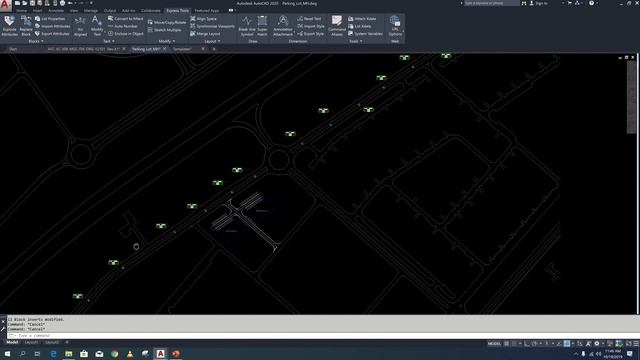Expand the Modify panel dropdown
This screenshot has height=360, width=640.
coord(167,41)
